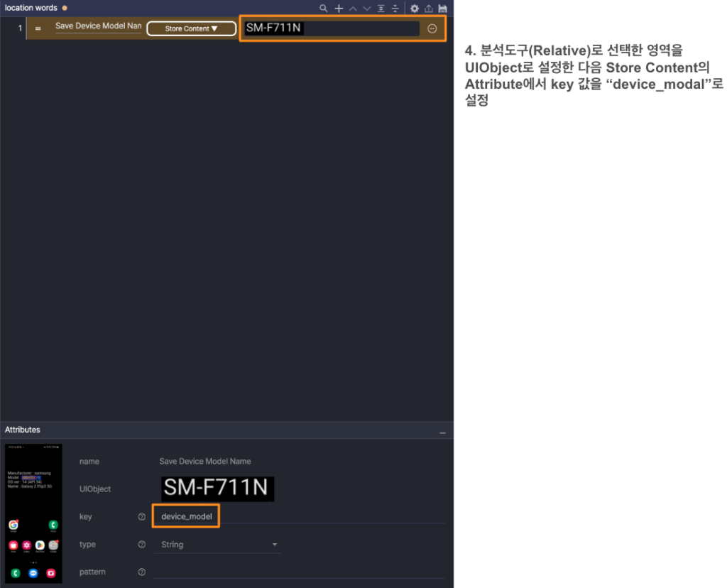Open settings gear in toolbar
This screenshot has height=588, width=727.
click(x=415, y=9)
